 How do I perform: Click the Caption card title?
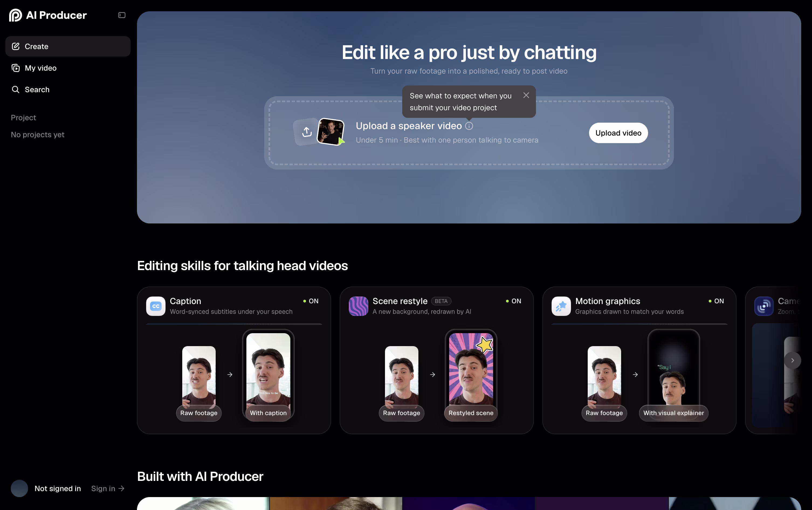(185, 301)
